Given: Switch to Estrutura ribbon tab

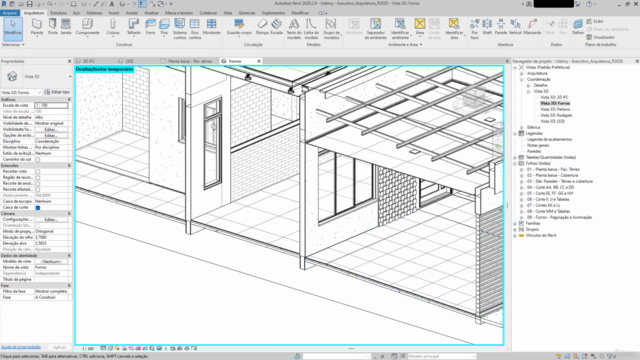Looking at the screenshot, I should [x=58, y=13].
